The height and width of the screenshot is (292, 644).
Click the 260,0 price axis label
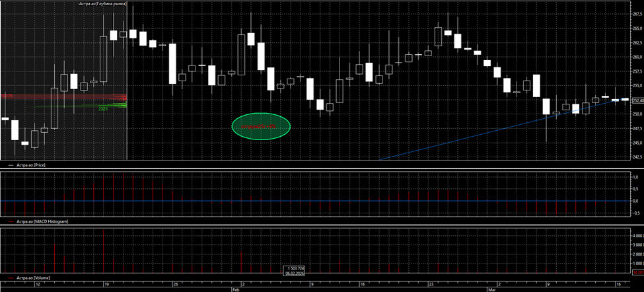637,57
